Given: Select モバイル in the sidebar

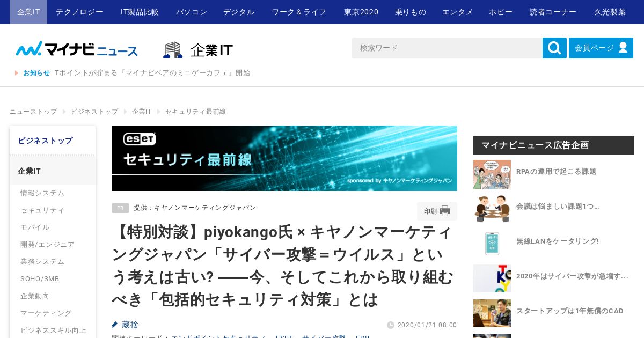Looking at the screenshot, I should coord(35,227).
